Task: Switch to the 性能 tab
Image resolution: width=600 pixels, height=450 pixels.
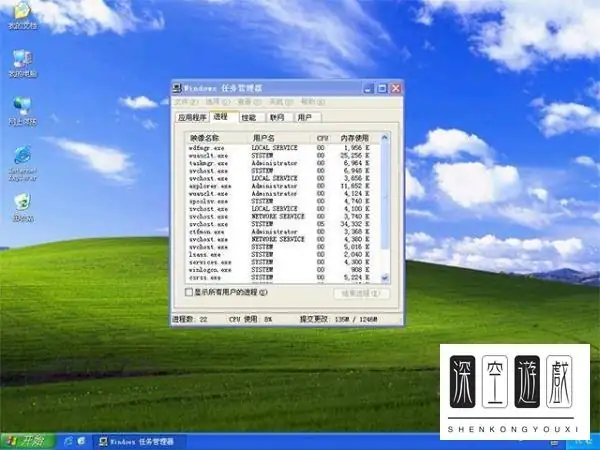Action: (x=252, y=117)
